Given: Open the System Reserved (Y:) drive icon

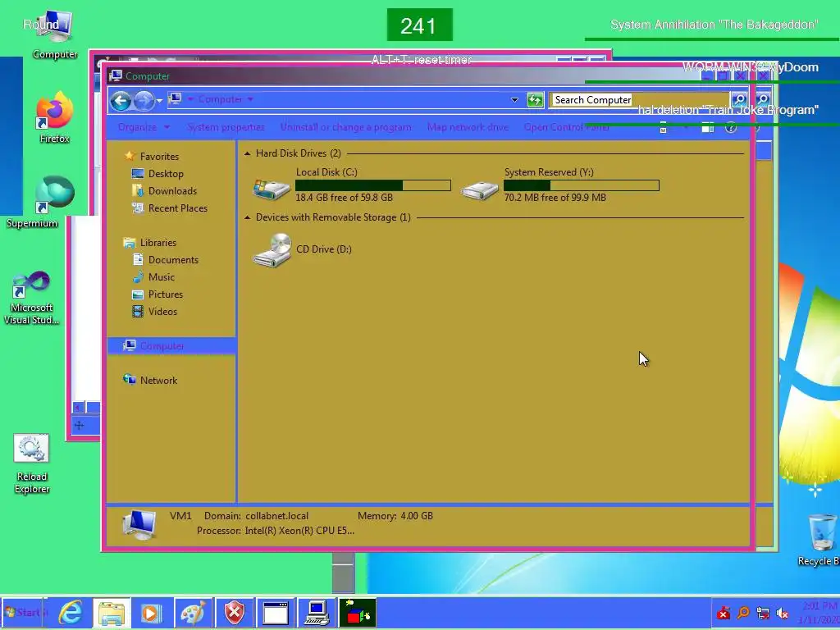Looking at the screenshot, I should tap(479, 189).
